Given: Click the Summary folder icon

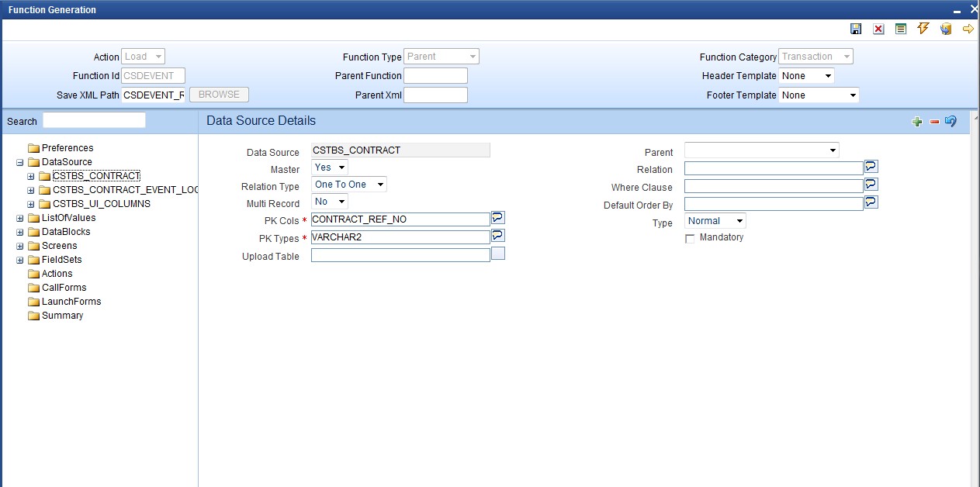Looking at the screenshot, I should coord(33,316).
